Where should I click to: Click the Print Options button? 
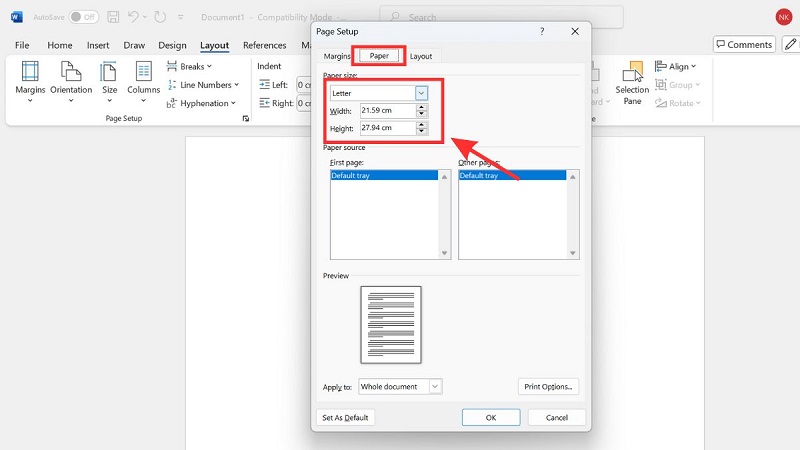click(x=549, y=386)
